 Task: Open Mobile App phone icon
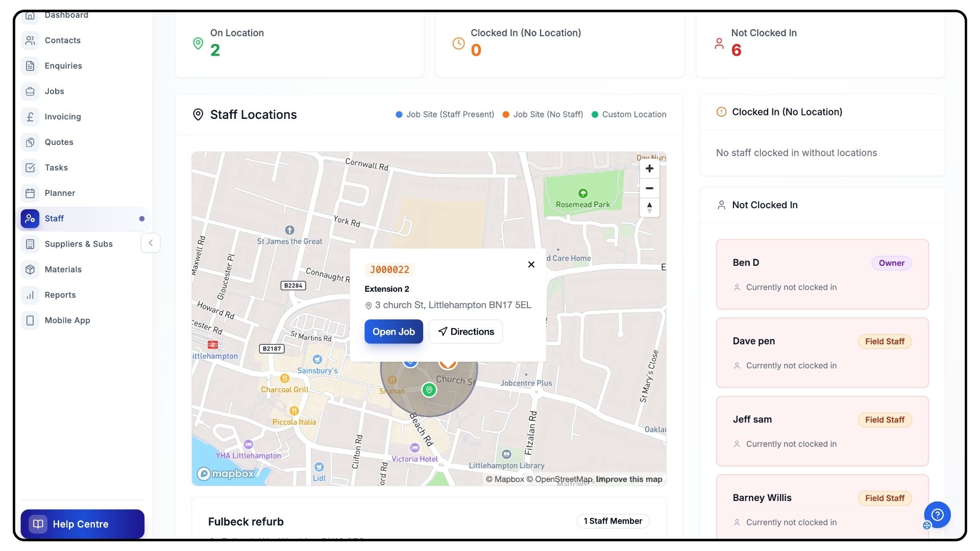point(30,320)
